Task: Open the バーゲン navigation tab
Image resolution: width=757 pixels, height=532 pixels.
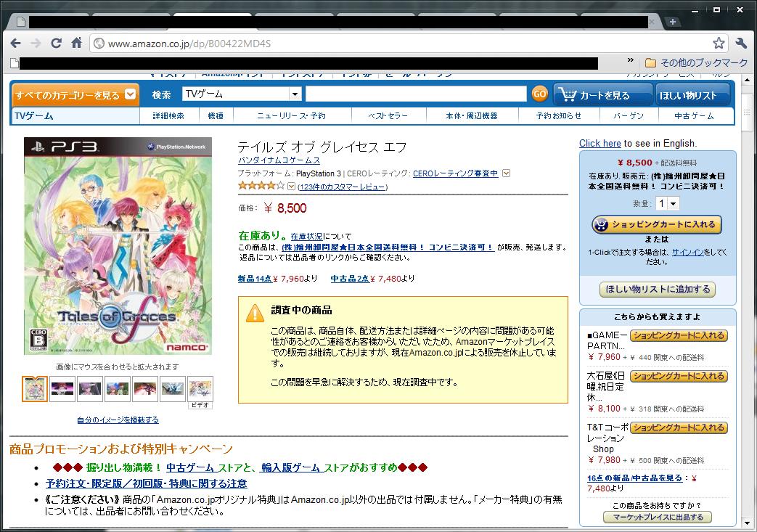Action: coord(628,116)
